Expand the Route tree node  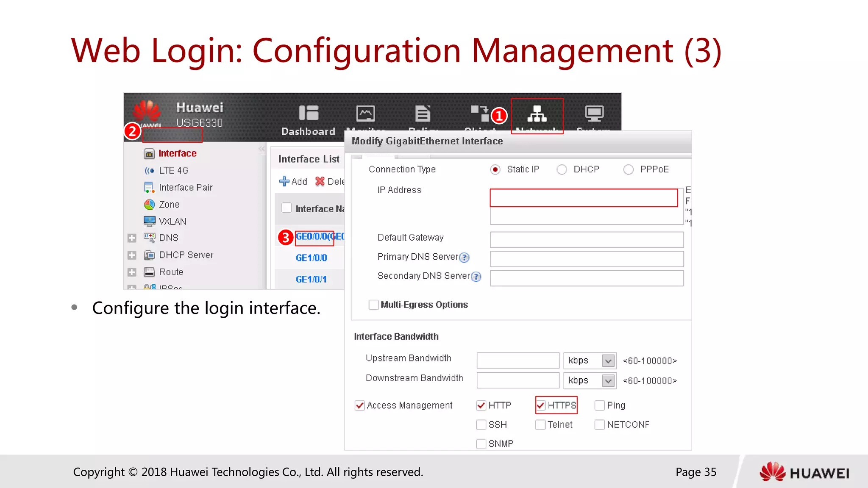(132, 272)
